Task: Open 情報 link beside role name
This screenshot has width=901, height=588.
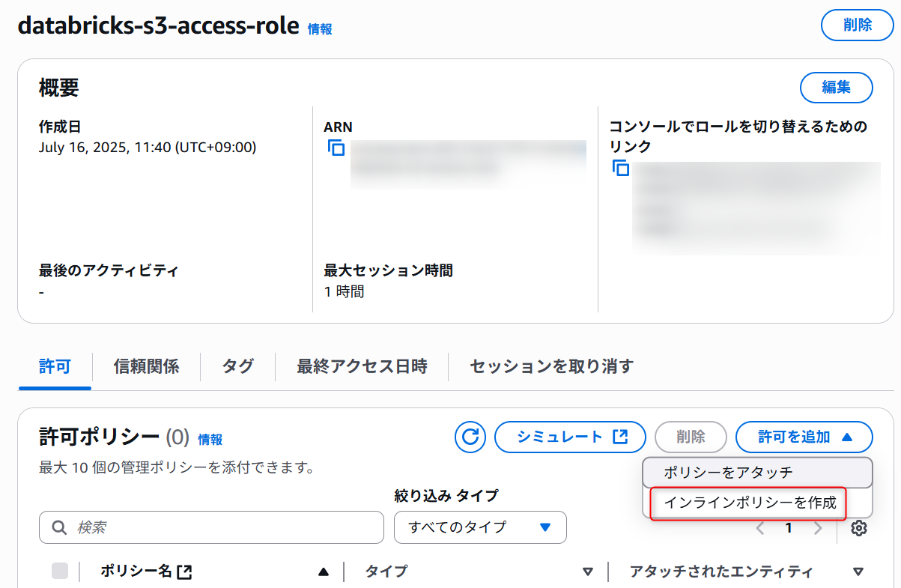Action: [x=320, y=29]
